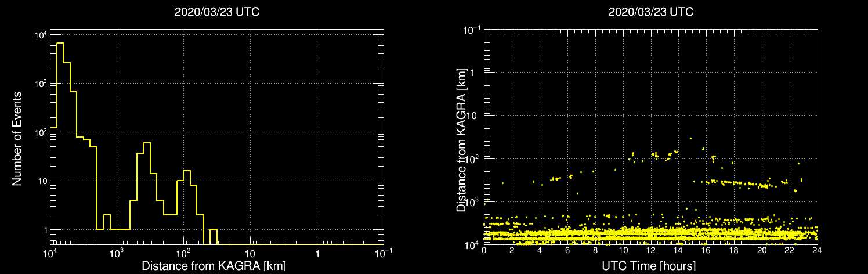Viewport: 868px width, 274px height.
Task: Click the scatter x-axis tick label '18'
Action: click(x=733, y=251)
